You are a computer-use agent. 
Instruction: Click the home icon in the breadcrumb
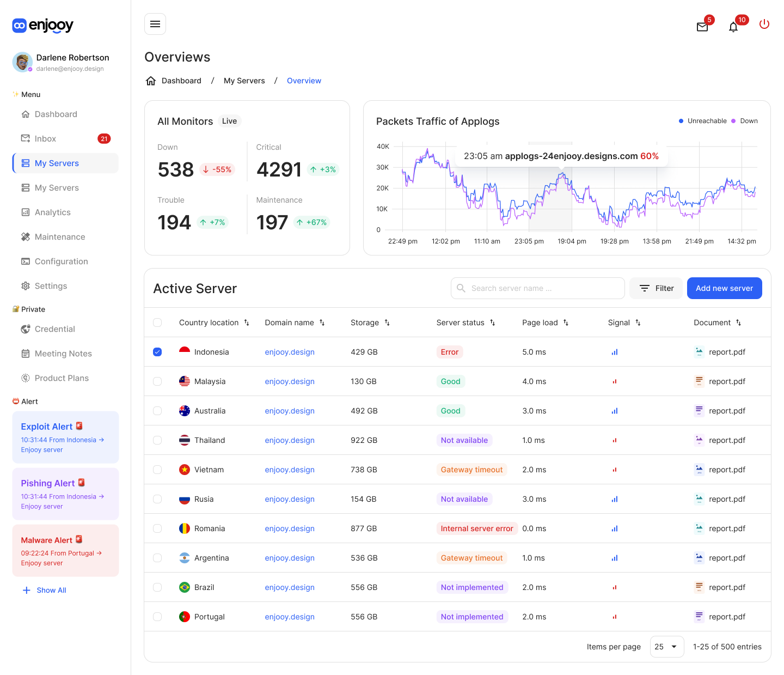click(151, 80)
